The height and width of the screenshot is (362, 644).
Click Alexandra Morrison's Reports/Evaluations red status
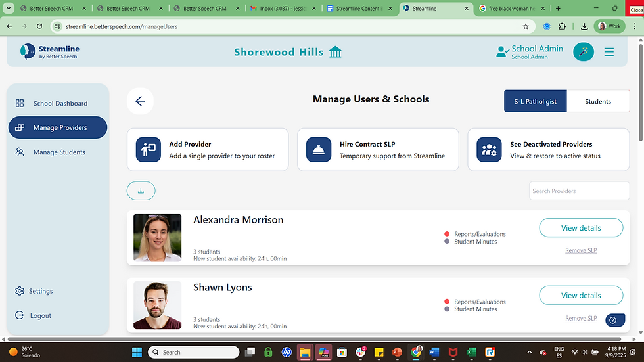point(475,234)
